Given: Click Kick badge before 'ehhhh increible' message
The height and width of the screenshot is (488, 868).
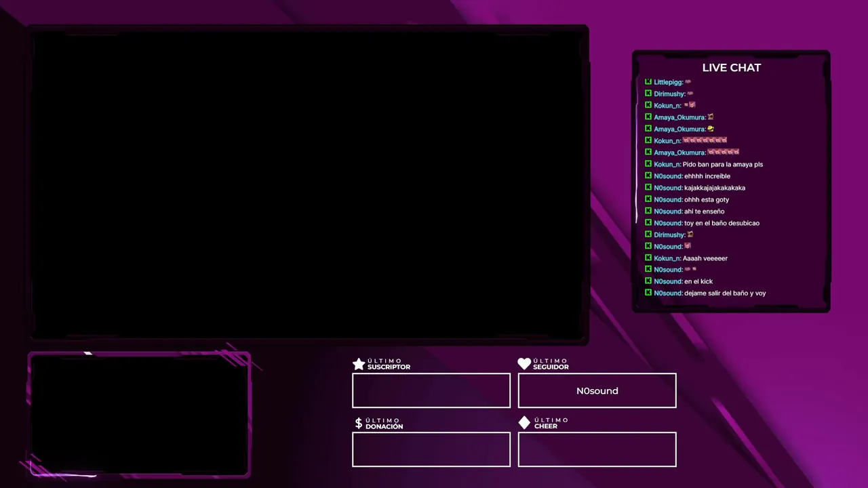Looking at the screenshot, I should pyautogui.click(x=648, y=176).
